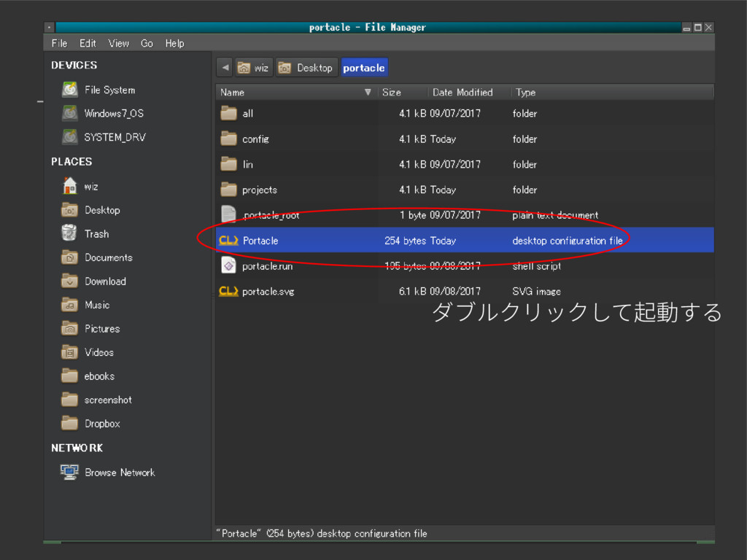Open the File menu
747x560 pixels.
point(59,43)
